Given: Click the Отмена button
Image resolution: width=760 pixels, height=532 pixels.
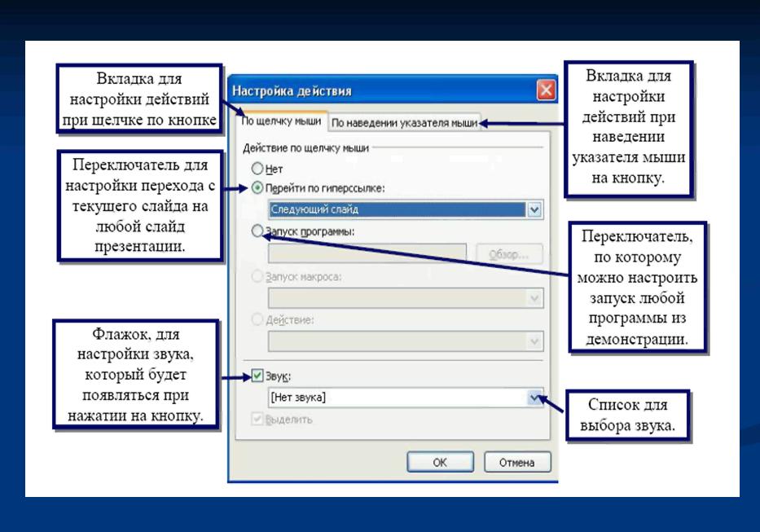Looking at the screenshot, I should pyautogui.click(x=517, y=462).
